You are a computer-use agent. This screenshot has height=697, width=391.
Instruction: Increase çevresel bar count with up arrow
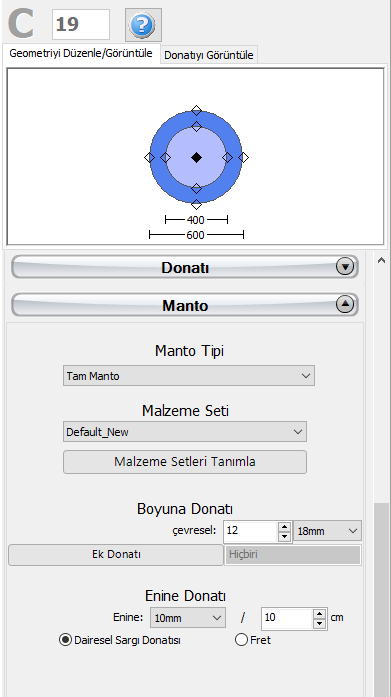(x=284, y=526)
